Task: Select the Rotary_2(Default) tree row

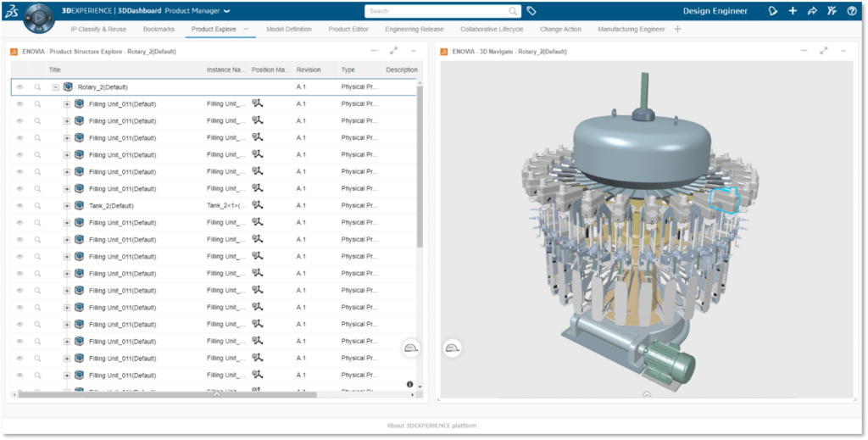Action: 213,86
